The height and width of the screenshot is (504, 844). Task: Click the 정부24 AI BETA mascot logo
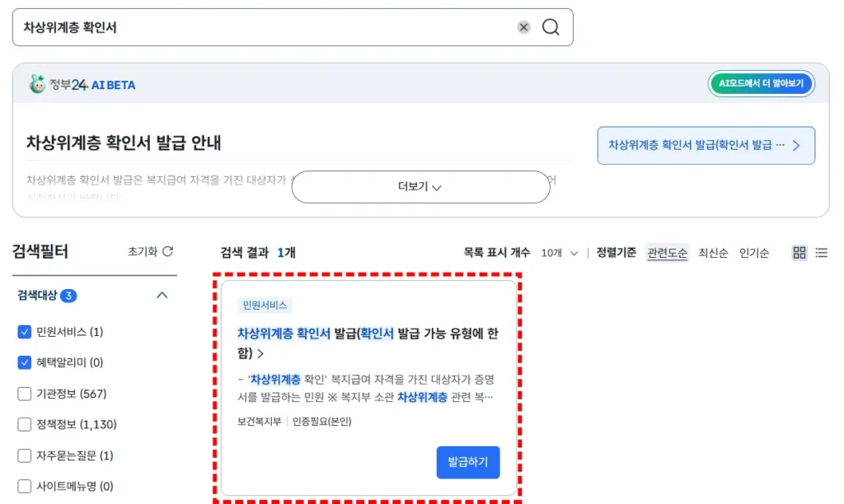(37, 85)
